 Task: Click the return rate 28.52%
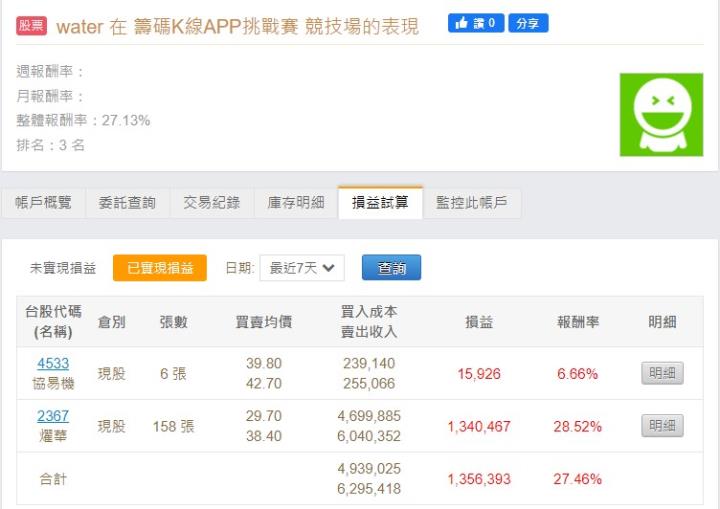point(578,427)
